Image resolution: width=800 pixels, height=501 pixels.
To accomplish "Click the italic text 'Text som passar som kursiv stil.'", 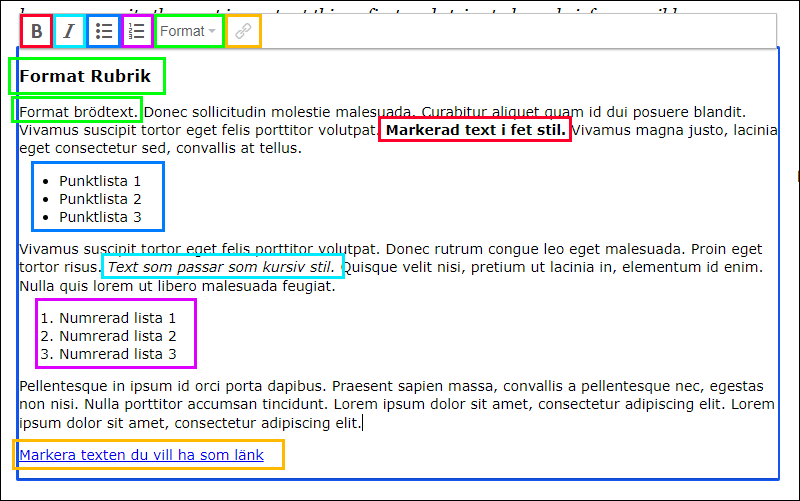I will click(x=221, y=267).
